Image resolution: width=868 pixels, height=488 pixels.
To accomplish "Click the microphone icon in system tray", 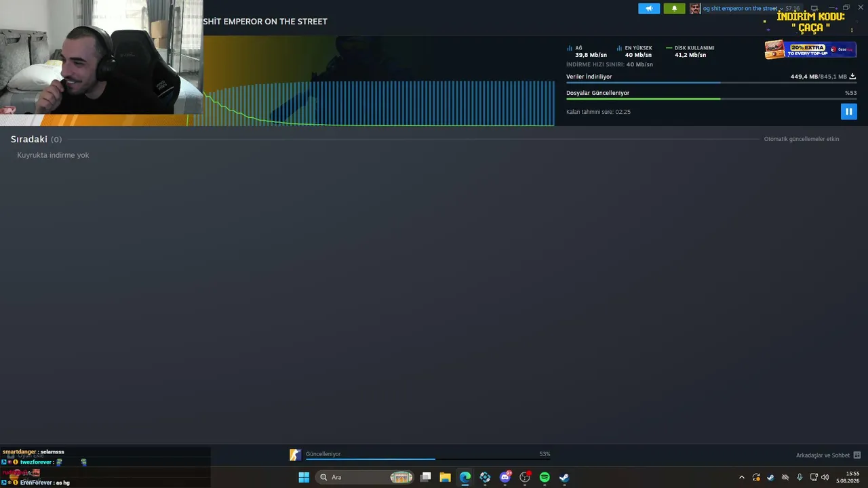I will coord(800,477).
